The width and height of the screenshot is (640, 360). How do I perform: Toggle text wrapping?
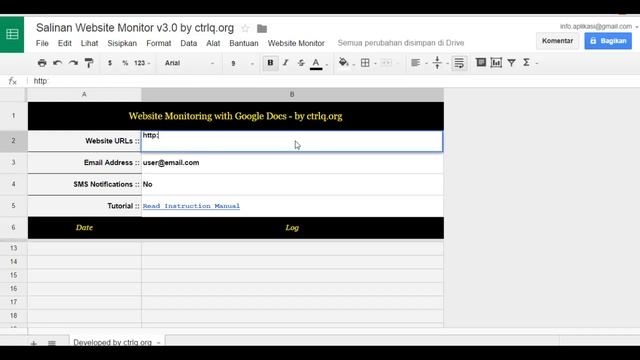click(x=459, y=63)
